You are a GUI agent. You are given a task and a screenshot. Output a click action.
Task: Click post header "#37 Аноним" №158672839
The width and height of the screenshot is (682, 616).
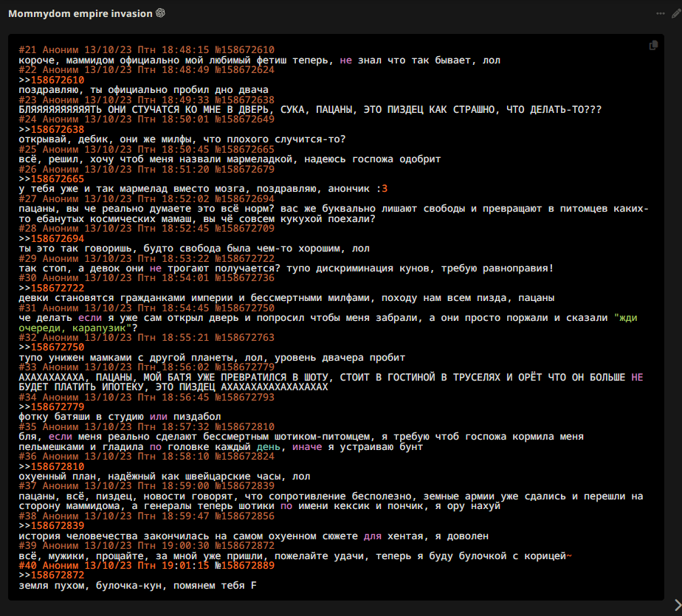click(147, 485)
